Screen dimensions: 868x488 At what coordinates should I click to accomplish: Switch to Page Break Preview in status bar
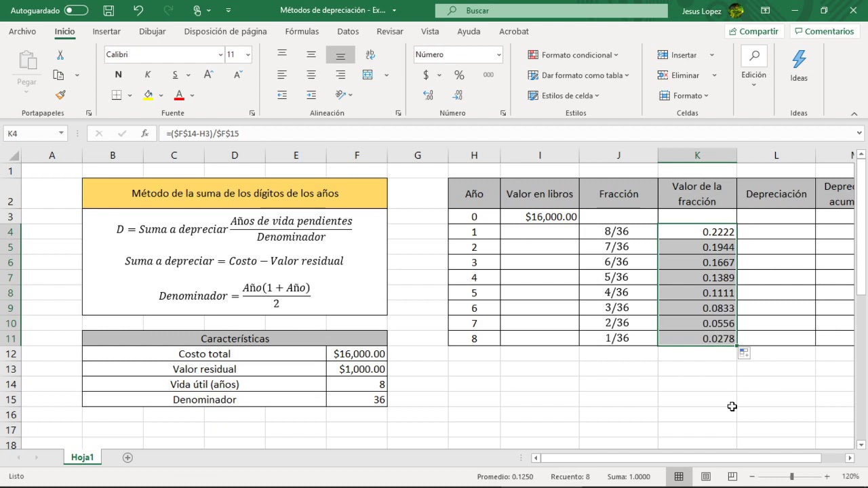732,476
